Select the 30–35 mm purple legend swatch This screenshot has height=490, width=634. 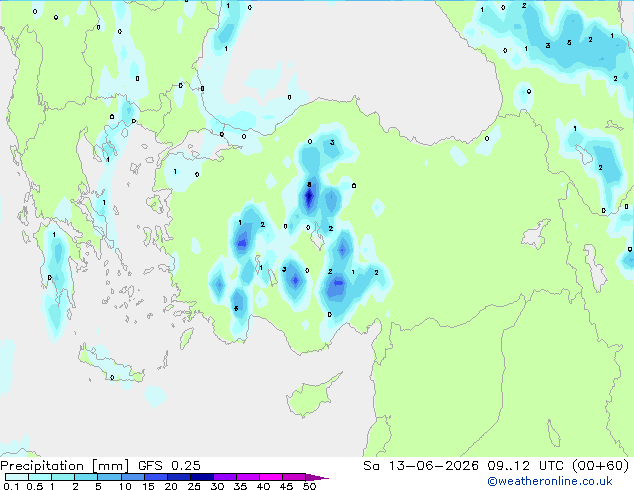[224, 477]
